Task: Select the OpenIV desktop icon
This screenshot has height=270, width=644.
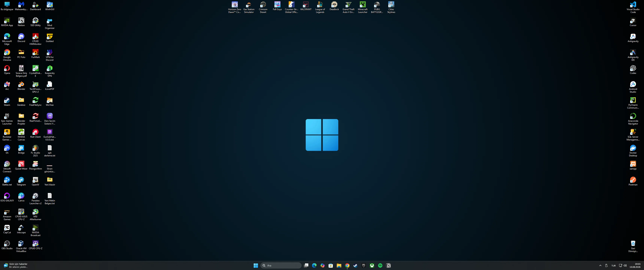Action: pyautogui.click(x=36, y=181)
